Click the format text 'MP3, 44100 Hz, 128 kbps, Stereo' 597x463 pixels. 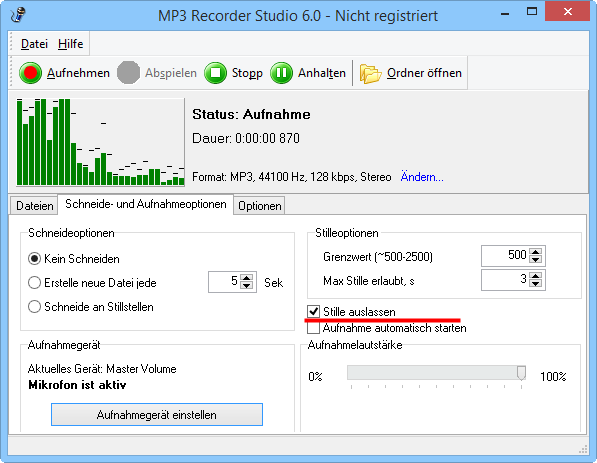click(311, 177)
